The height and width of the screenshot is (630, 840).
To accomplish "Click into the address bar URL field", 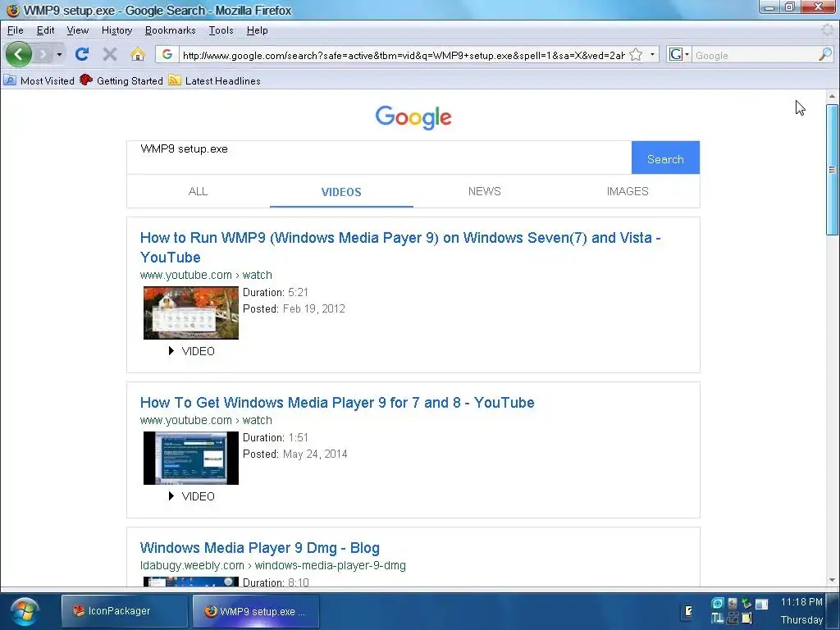I will 404,55.
